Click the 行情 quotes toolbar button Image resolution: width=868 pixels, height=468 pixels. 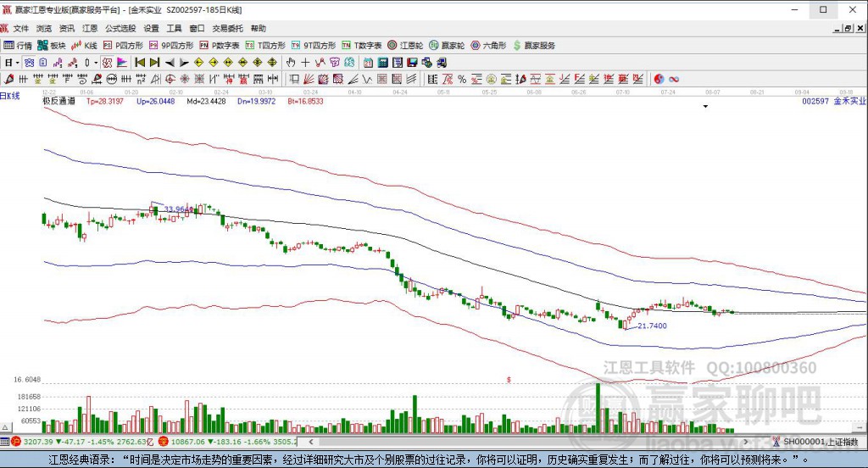point(18,46)
